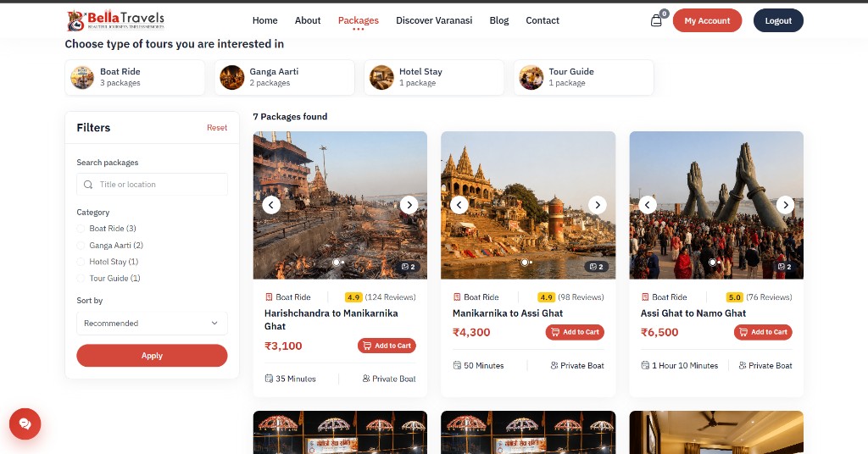The height and width of the screenshot is (454, 868).
Task: Add Assi Ghat to Namo Ghat to cart
Action: (764, 332)
